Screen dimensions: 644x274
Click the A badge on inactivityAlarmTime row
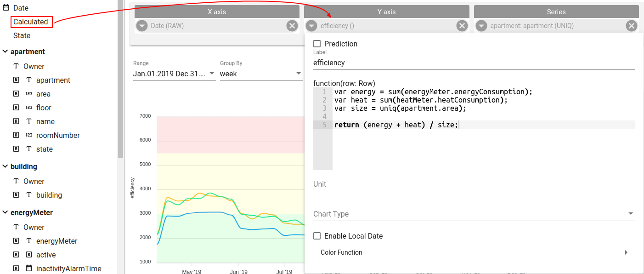coord(16,268)
